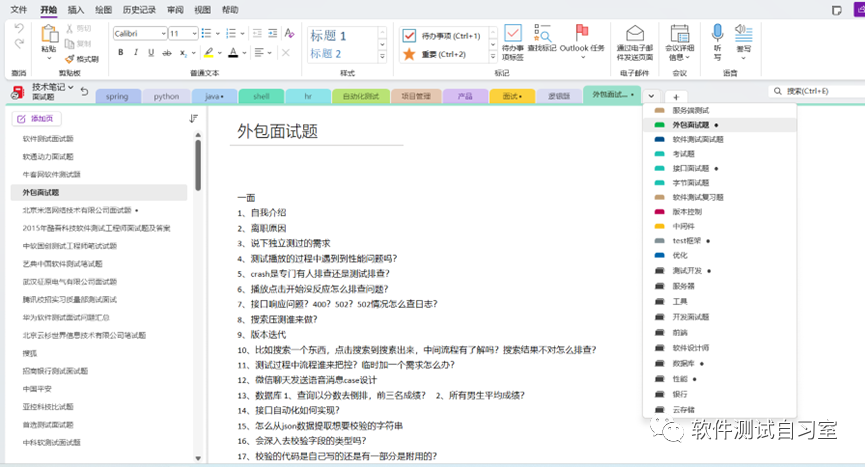Screen dimensions: 865x467
Task: Toggle Underline formatting
Action: (151, 52)
